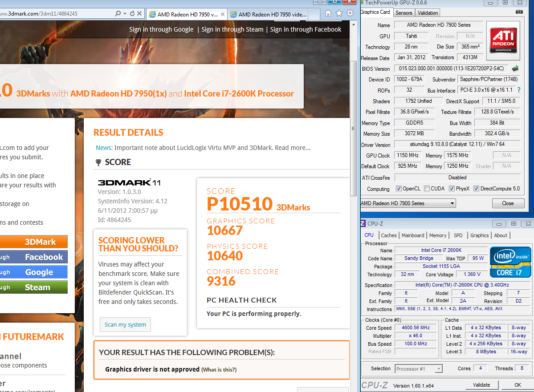Open CPU-Z Memory tab
Image resolution: width=534 pixels, height=392 pixels.
tap(438, 235)
